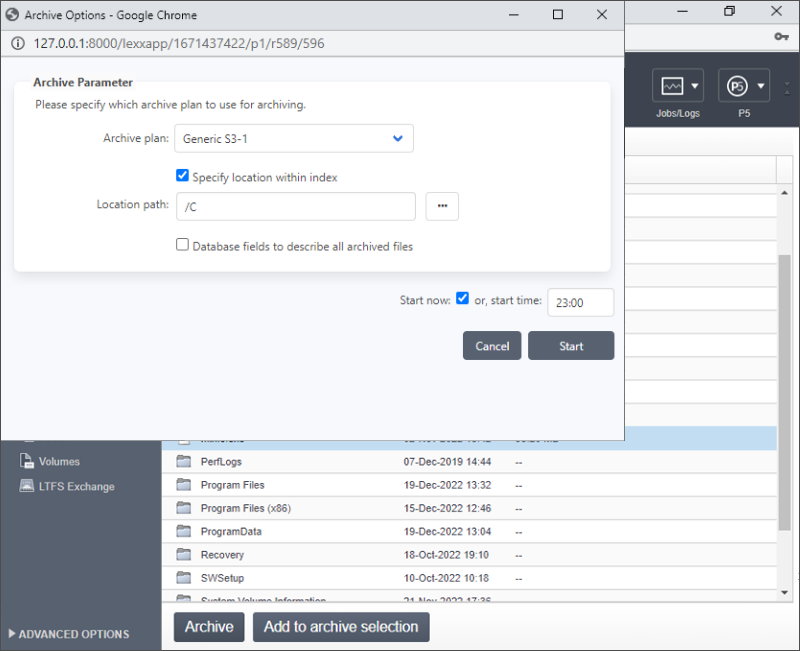Open the Archive plan dropdown
800x651 pixels.
[294, 138]
